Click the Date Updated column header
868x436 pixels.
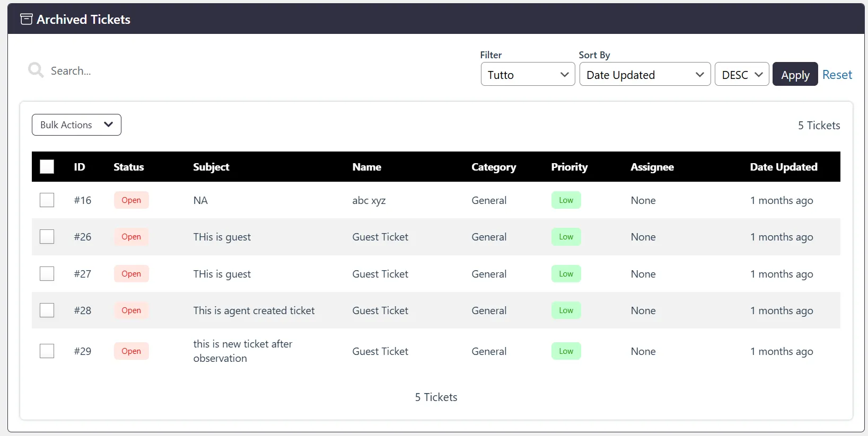pos(783,167)
